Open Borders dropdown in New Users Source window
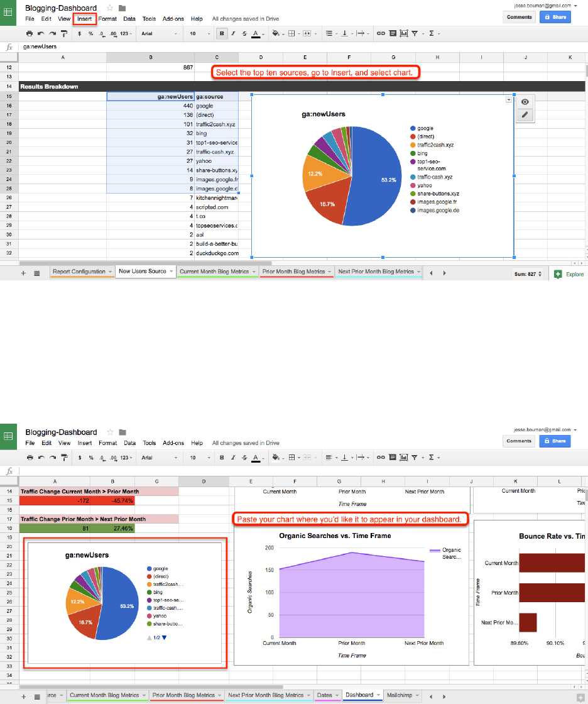Image resolution: width=588 pixels, height=704 pixels. 293,34
